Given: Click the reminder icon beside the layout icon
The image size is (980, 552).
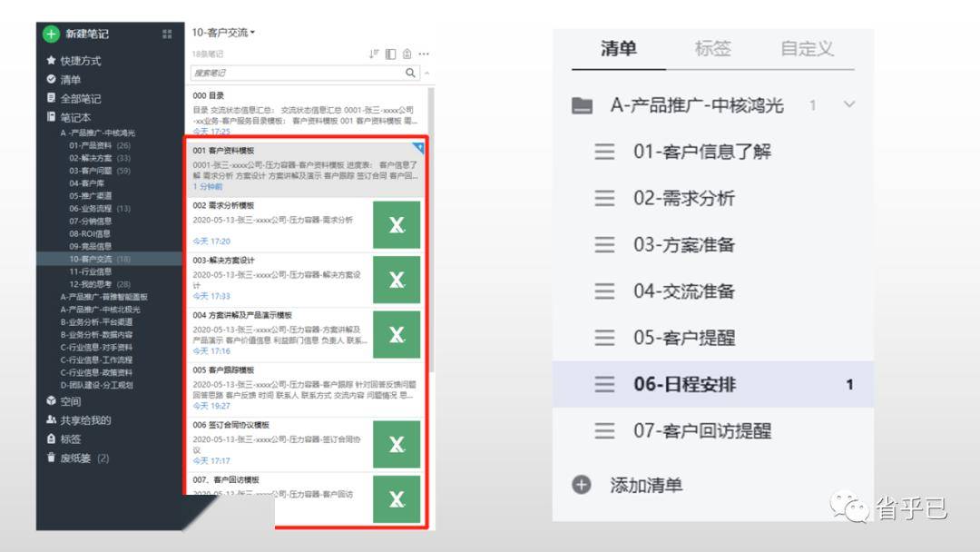Looking at the screenshot, I should (x=407, y=54).
